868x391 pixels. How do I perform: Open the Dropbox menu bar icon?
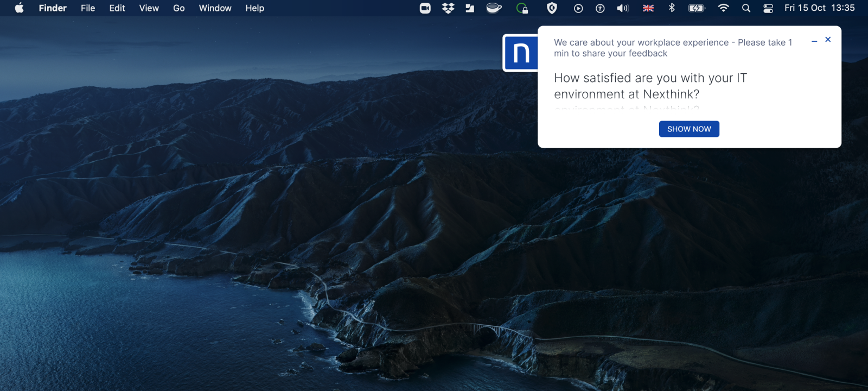(x=448, y=8)
